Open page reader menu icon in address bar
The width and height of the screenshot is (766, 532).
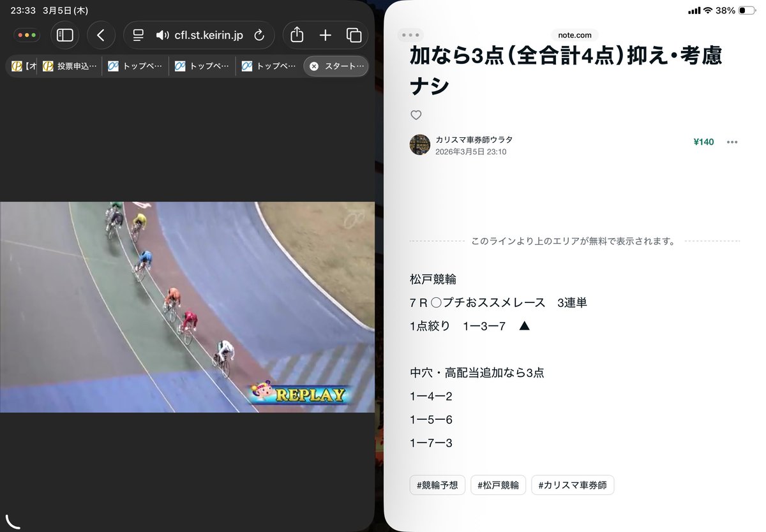139,35
